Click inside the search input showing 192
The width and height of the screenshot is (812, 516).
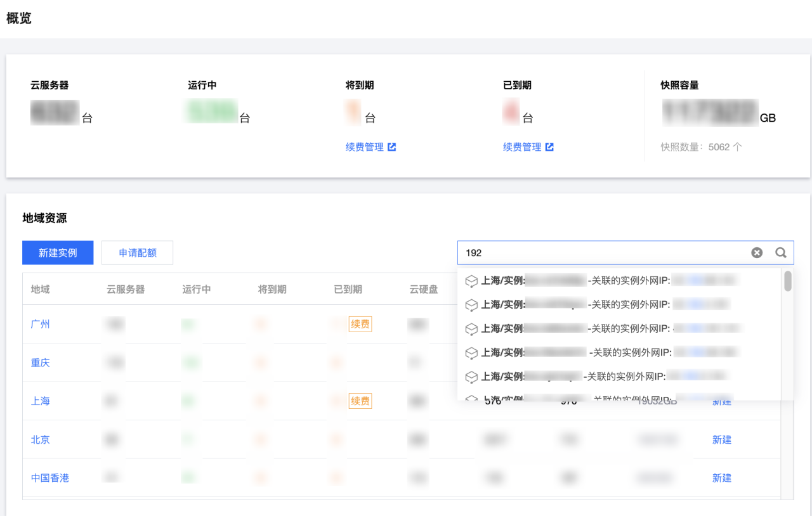(x=603, y=252)
